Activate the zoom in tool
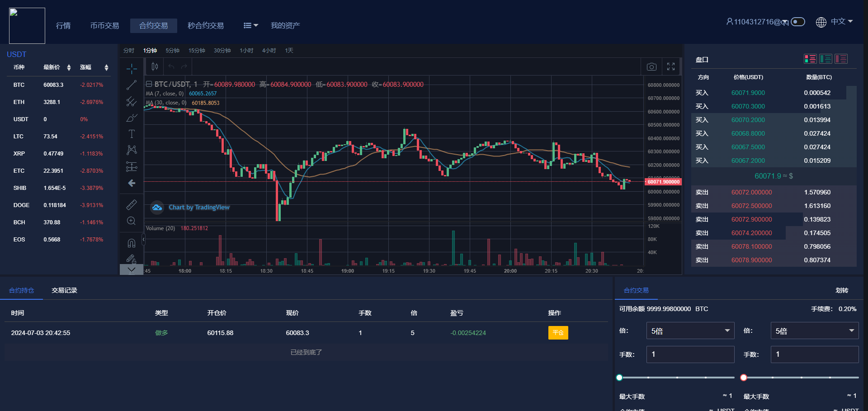The image size is (868, 411). (132, 221)
